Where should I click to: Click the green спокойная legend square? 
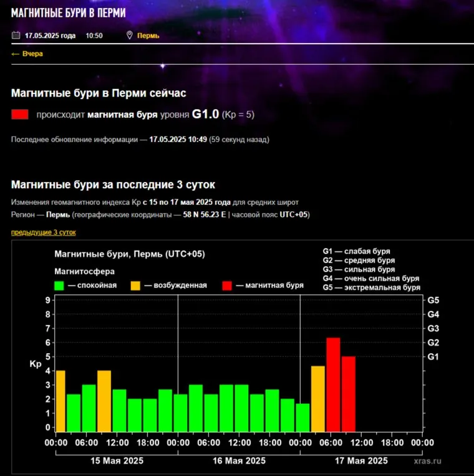pos(59,285)
